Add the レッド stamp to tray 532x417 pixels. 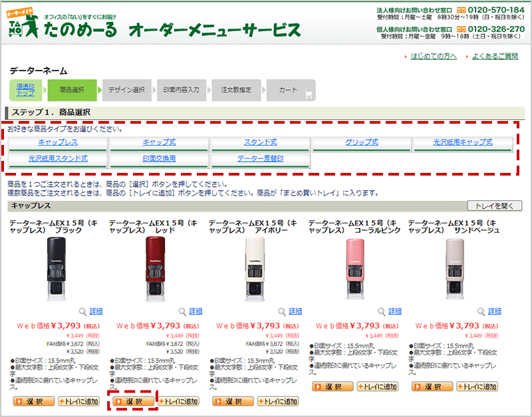[178, 402]
